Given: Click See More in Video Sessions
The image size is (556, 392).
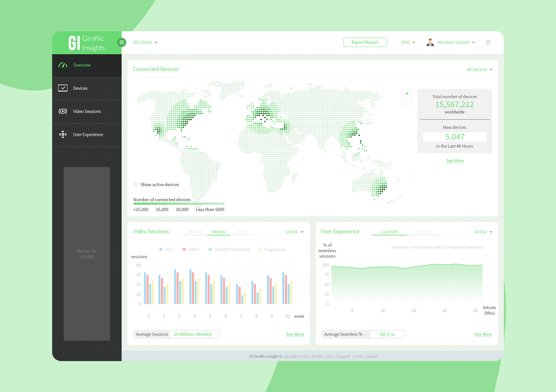Looking at the screenshot, I should click(295, 335).
